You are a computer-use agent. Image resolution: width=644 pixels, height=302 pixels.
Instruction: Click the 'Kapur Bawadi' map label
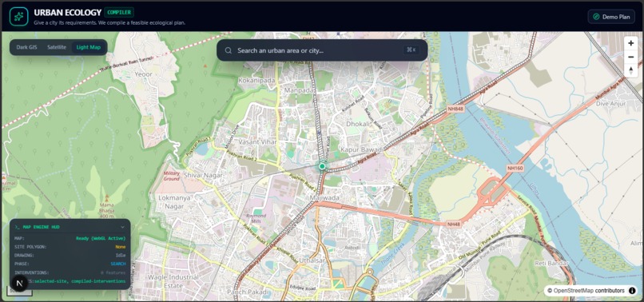pyautogui.click(x=361, y=149)
